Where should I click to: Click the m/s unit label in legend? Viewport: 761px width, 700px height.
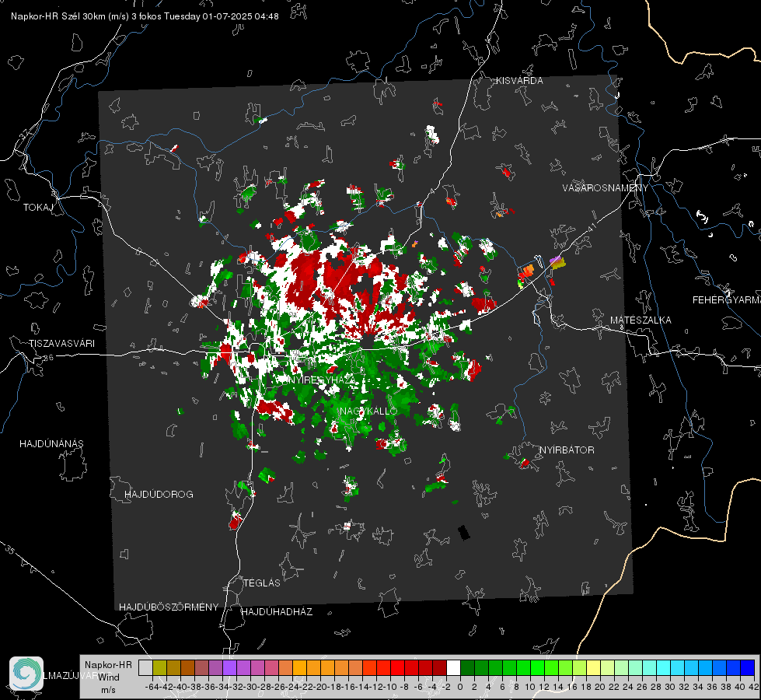109,690
